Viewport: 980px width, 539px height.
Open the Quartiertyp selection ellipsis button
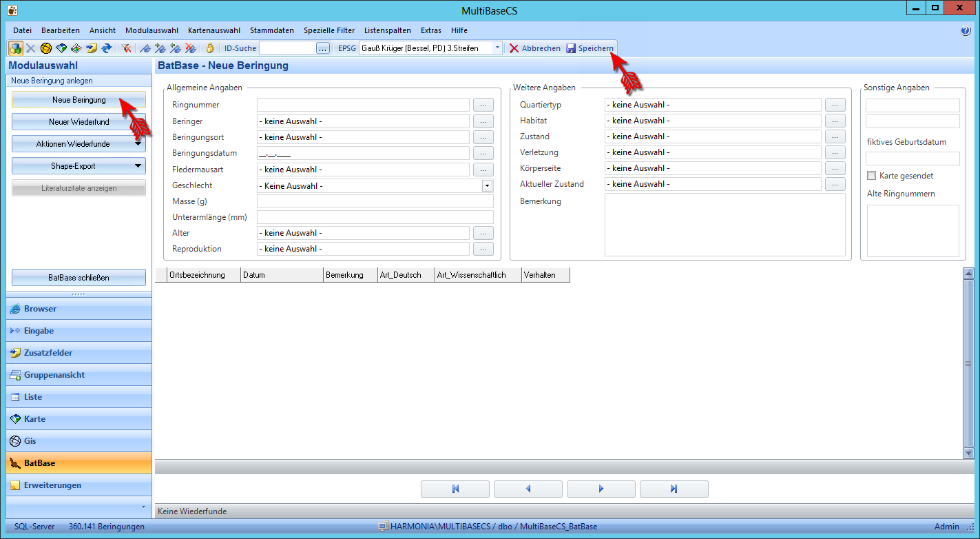point(835,105)
